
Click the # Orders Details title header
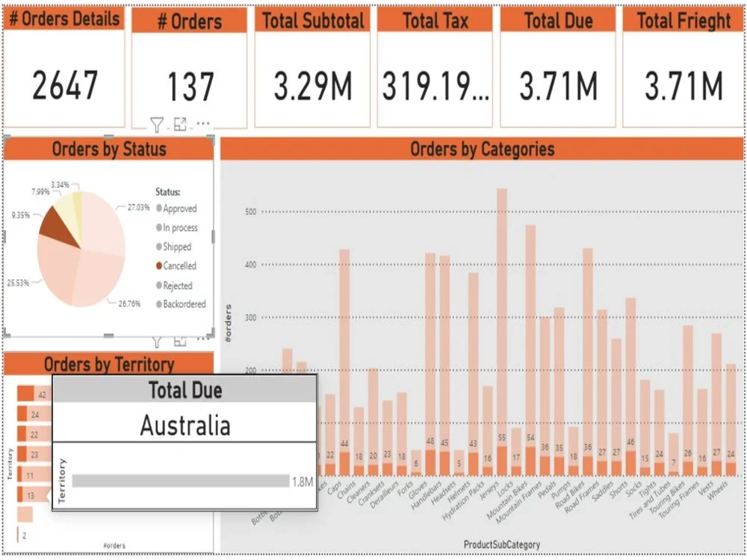(x=65, y=18)
